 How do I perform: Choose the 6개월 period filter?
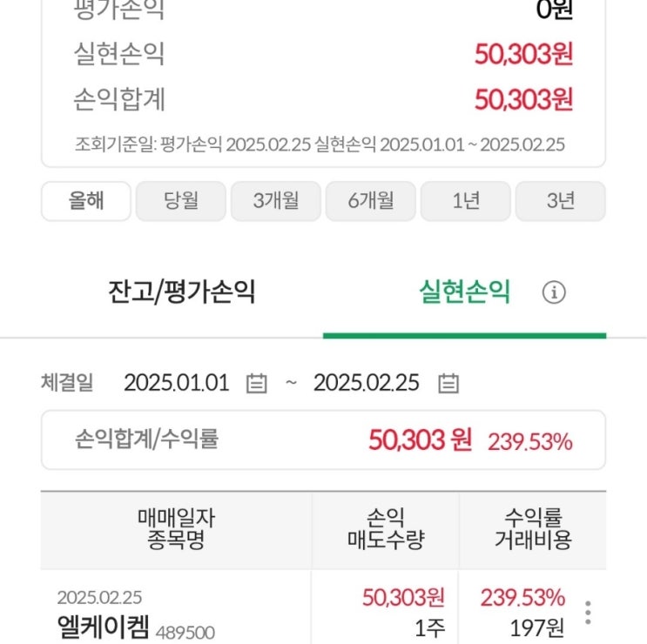[371, 201]
